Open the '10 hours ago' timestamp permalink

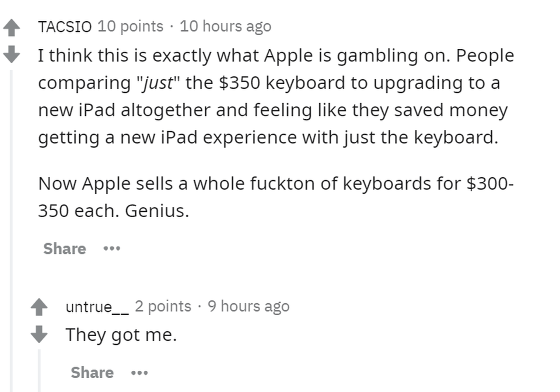(225, 26)
